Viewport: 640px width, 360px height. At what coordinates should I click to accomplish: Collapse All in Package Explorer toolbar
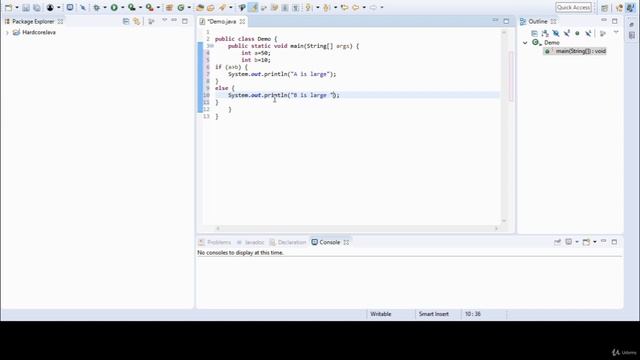tap(126, 21)
